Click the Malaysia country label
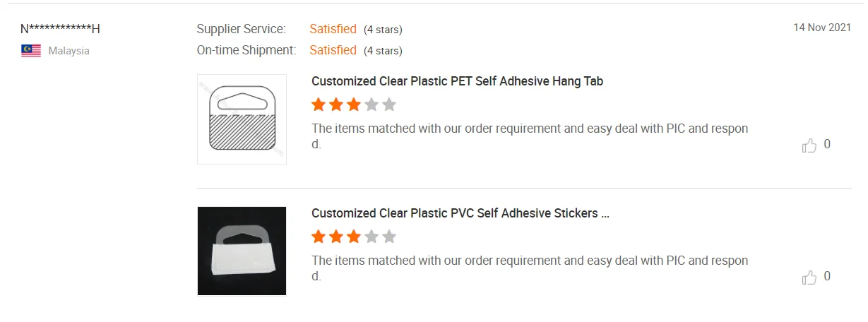Image resolution: width=868 pixels, height=322 pixels. tap(69, 51)
